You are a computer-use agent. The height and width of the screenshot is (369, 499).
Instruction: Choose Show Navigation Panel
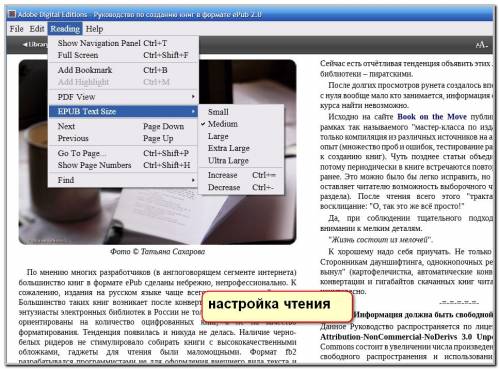(x=124, y=43)
